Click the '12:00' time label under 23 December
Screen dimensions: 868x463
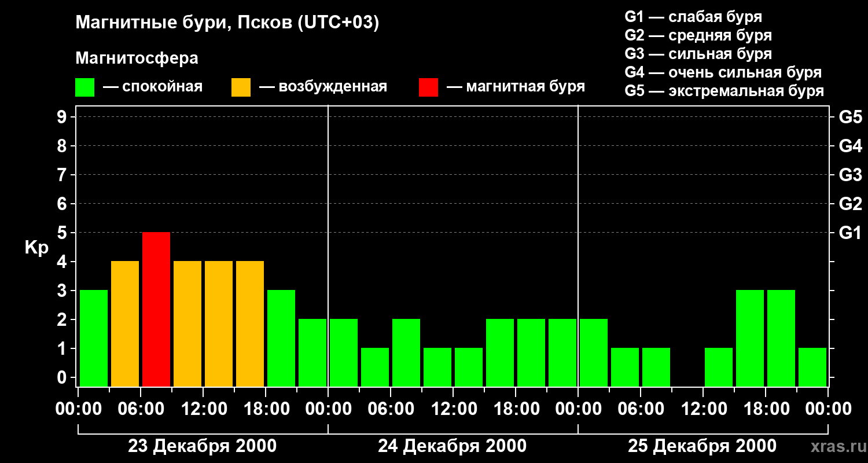(203, 409)
